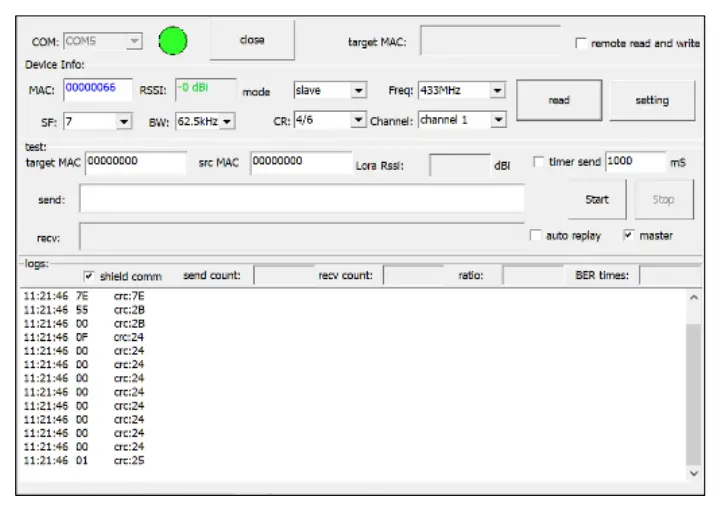Select log line with 7E crc:7E
The height and width of the screenshot is (509, 727).
click(84, 296)
